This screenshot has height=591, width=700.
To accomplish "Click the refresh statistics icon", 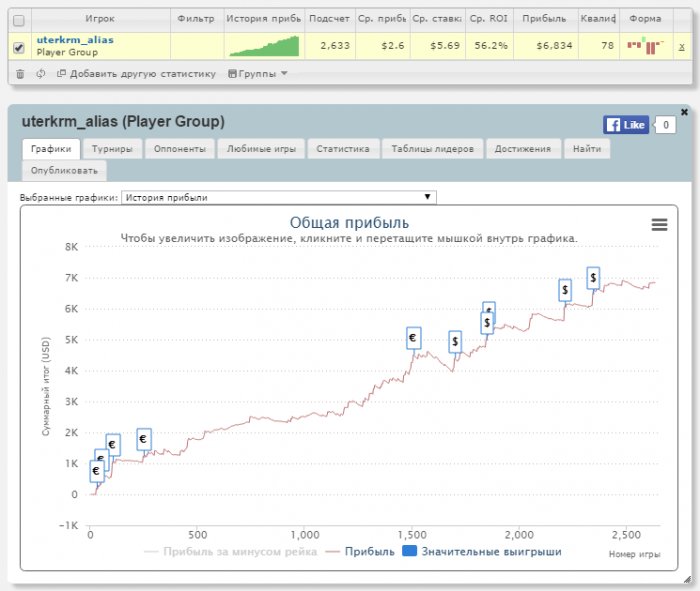I will point(40,73).
